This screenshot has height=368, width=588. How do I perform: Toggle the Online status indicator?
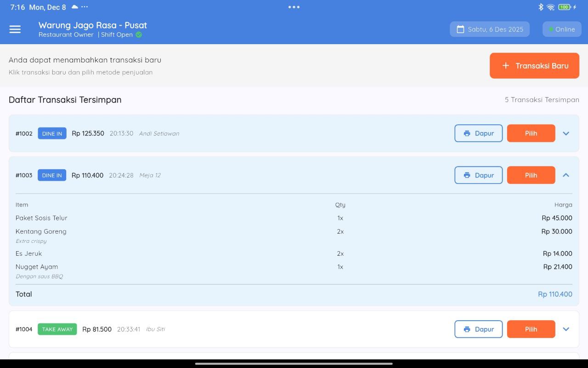coord(561,29)
